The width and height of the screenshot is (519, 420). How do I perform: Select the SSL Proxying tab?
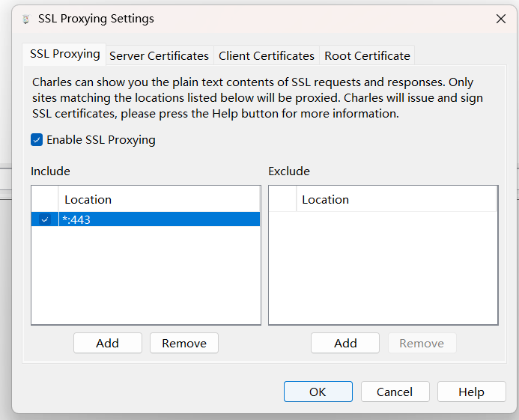(x=65, y=54)
